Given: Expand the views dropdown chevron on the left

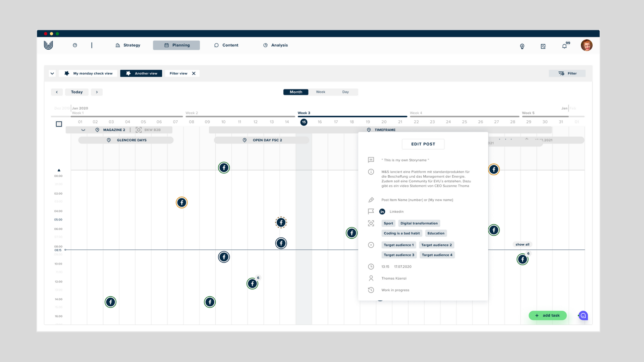Looking at the screenshot, I should coord(52,73).
